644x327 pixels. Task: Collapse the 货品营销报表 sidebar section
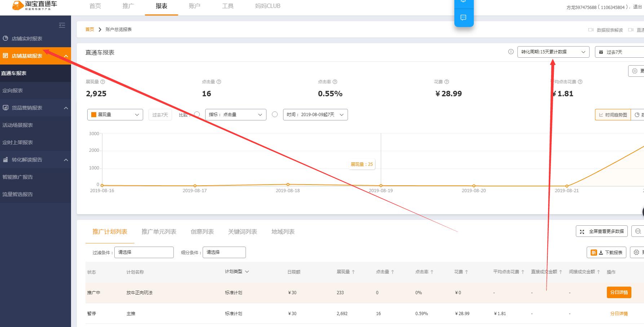pyautogui.click(x=66, y=108)
